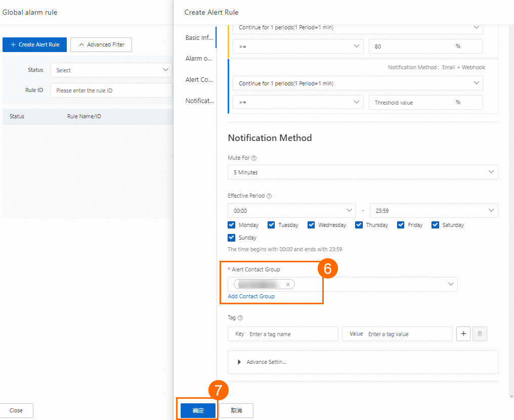Click the Rule Name/ID column header
The width and height of the screenshot is (514, 420).
(x=84, y=116)
